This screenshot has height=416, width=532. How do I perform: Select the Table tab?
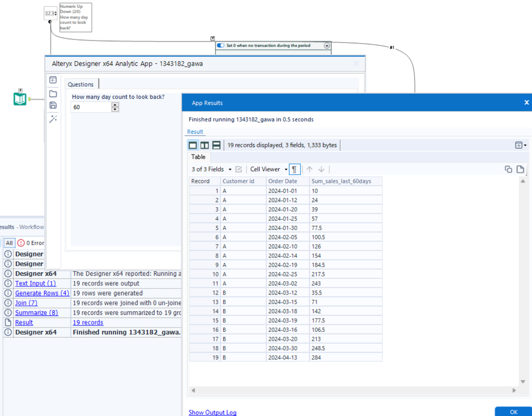click(198, 157)
